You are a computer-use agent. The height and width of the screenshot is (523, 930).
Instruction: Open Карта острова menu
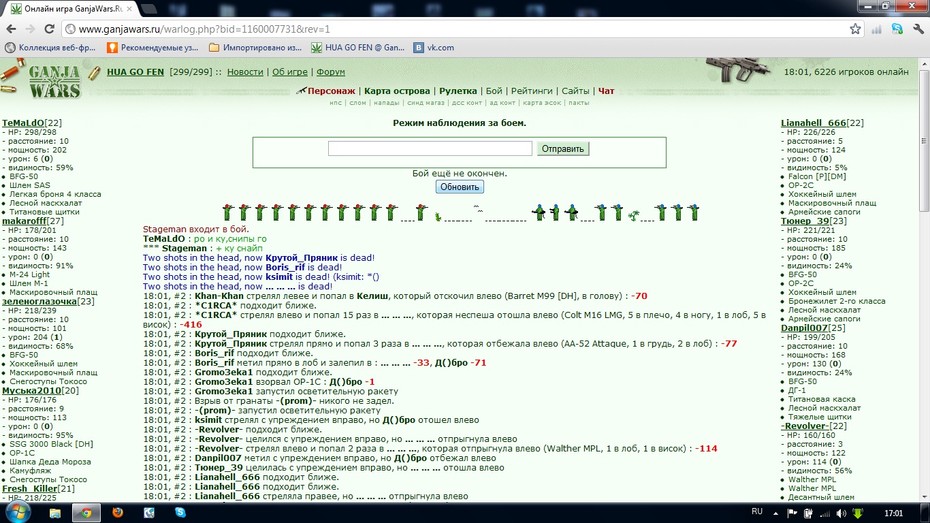(x=397, y=91)
